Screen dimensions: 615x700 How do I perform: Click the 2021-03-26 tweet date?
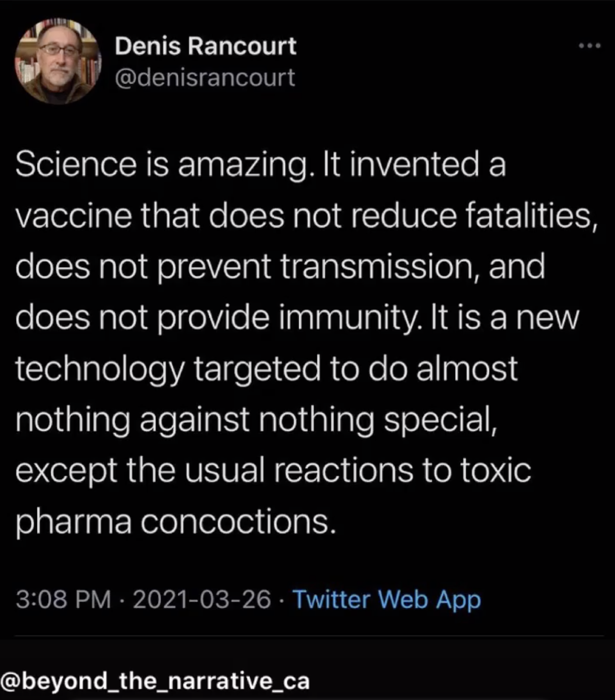pos(202,600)
